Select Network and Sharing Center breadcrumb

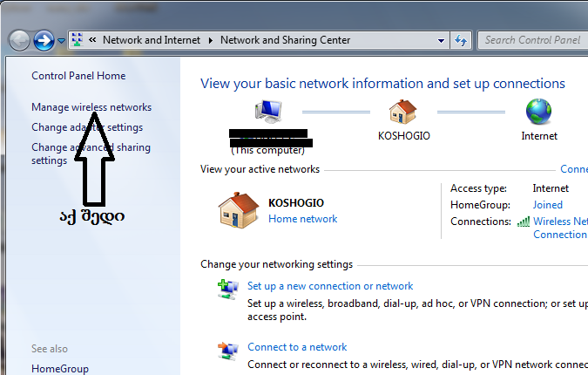285,40
